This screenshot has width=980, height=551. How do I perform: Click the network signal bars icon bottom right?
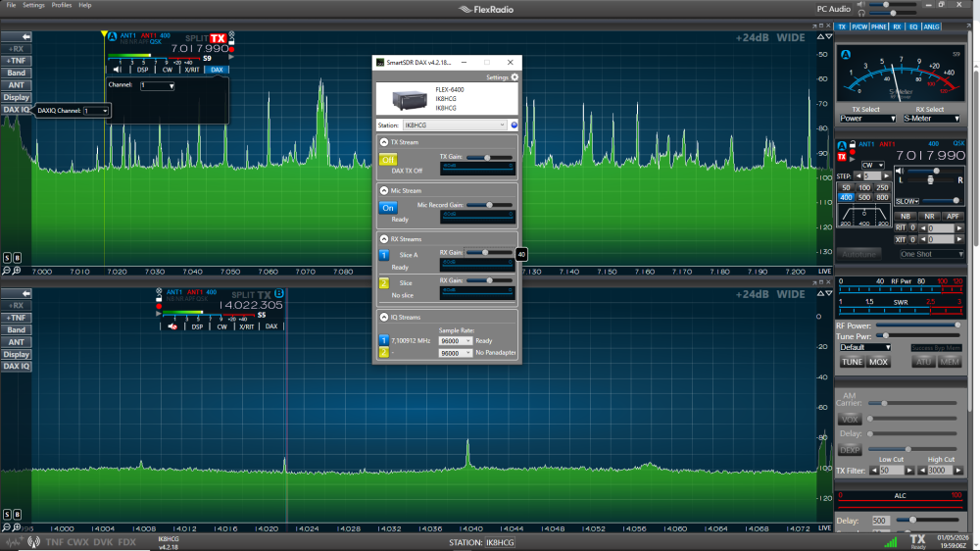tap(891, 541)
